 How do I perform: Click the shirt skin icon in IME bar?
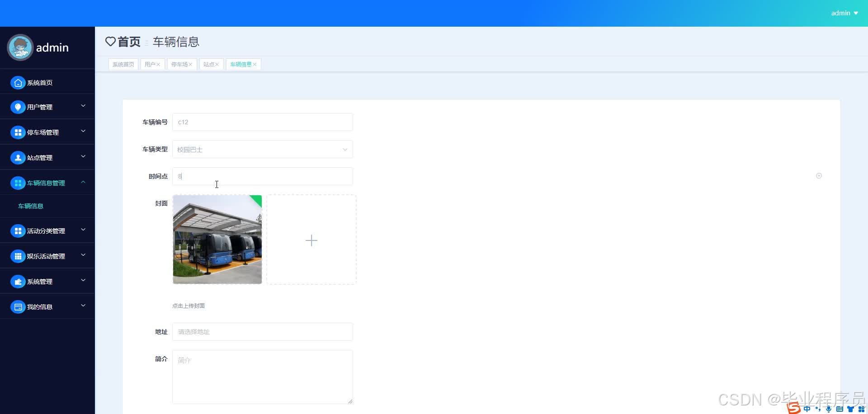click(850, 409)
